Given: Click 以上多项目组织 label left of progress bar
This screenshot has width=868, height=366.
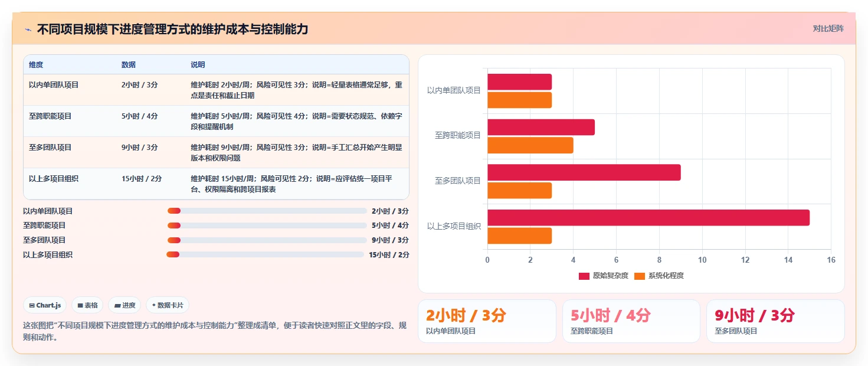Looking at the screenshot, I should coord(48,255).
